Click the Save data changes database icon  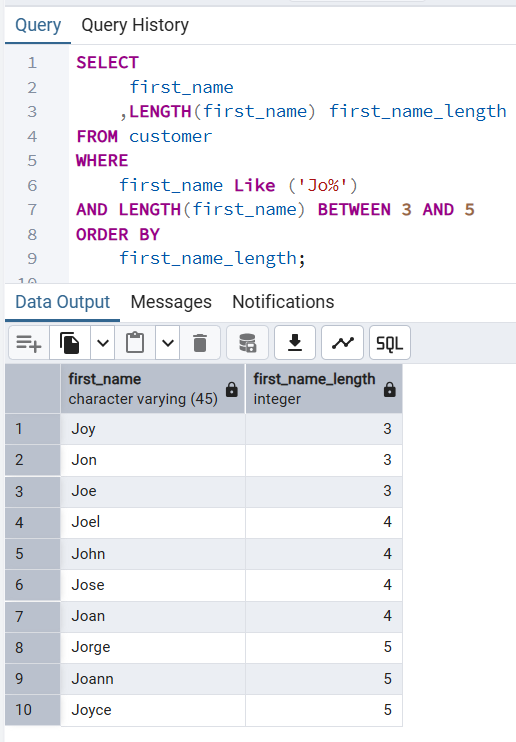247,343
